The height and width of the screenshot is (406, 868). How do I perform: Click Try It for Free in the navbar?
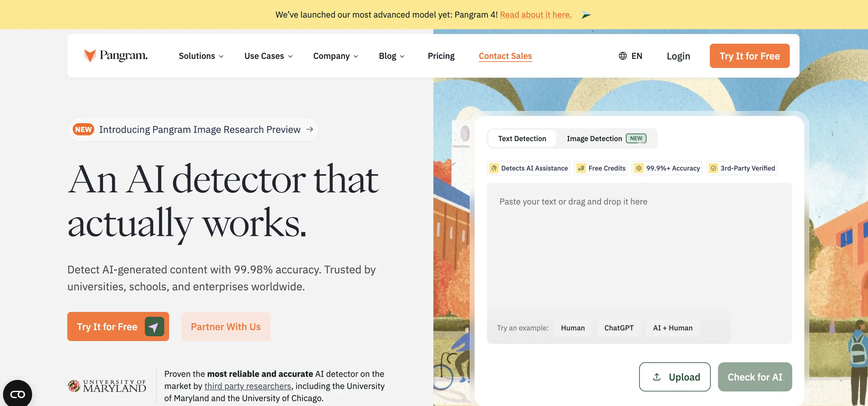pos(749,56)
